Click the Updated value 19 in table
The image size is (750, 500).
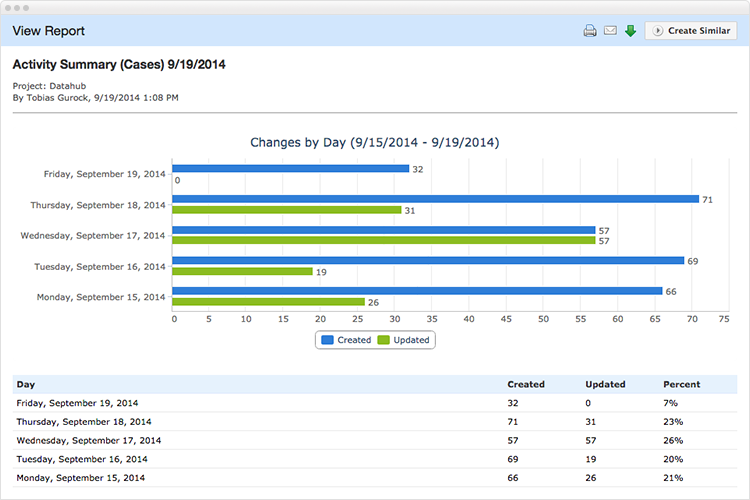(x=591, y=459)
